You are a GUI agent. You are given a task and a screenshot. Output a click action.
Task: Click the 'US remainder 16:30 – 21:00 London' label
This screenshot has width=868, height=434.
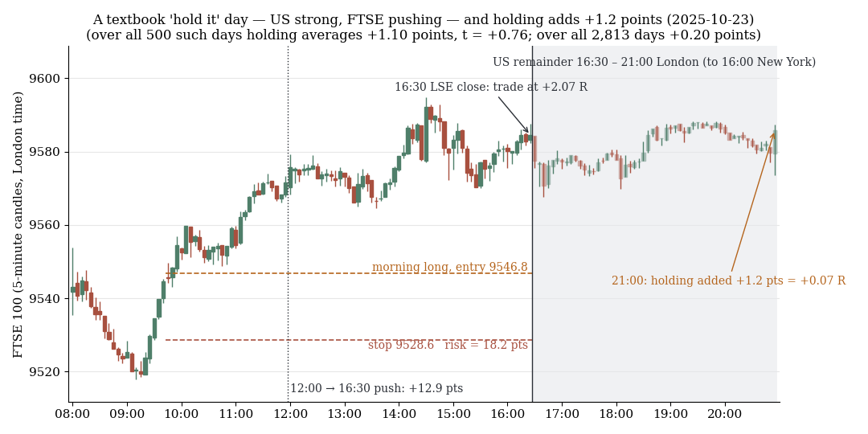(654, 62)
